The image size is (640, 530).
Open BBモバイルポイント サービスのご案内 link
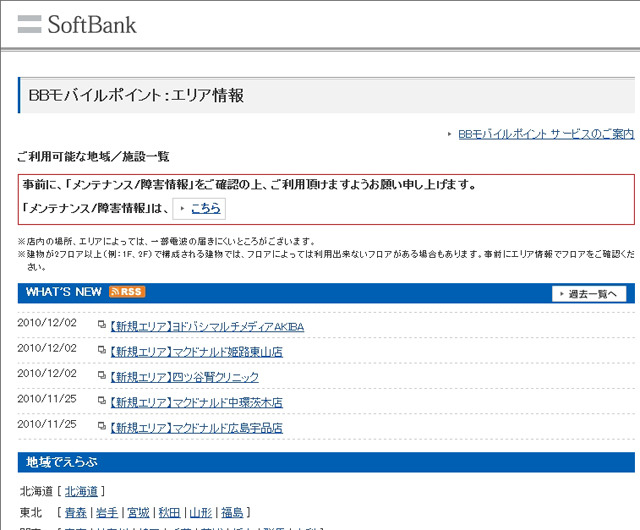tap(546, 134)
